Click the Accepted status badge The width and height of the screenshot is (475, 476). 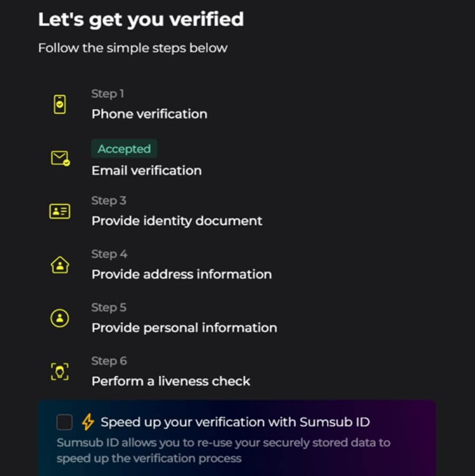click(x=124, y=148)
